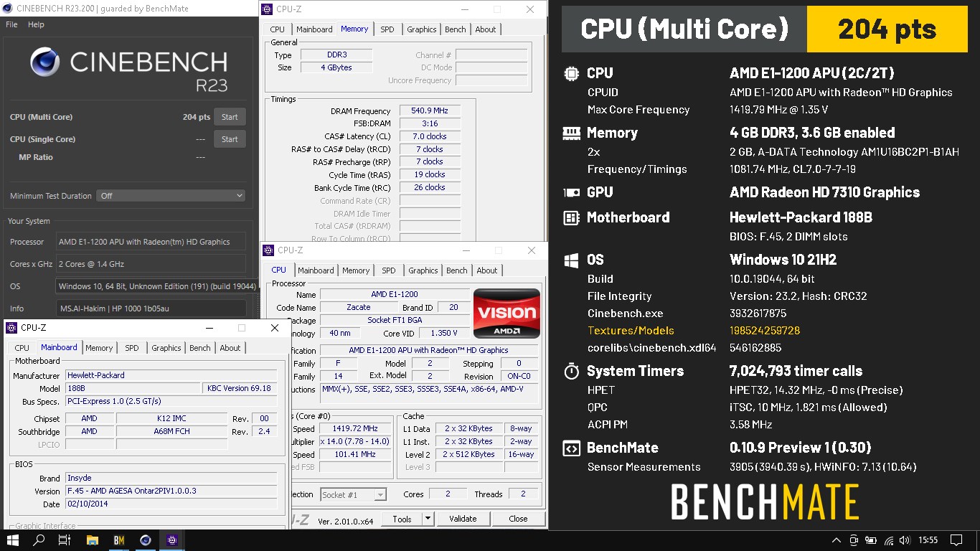
Task: Switch to Graphics tab in Memory CPU-Z window
Action: pos(422,29)
